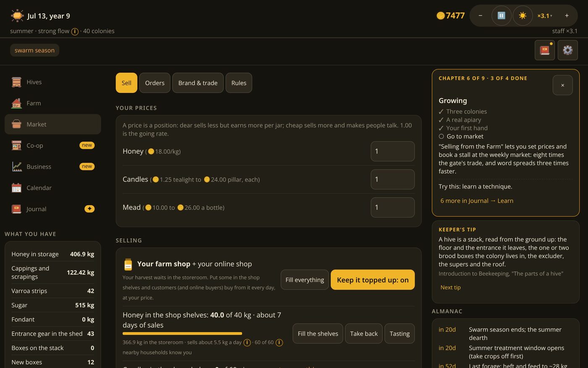Image resolution: width=588 pixels, height=368 pixels.
Task: Open the Brand & trade tab
Action: point(198,83)
